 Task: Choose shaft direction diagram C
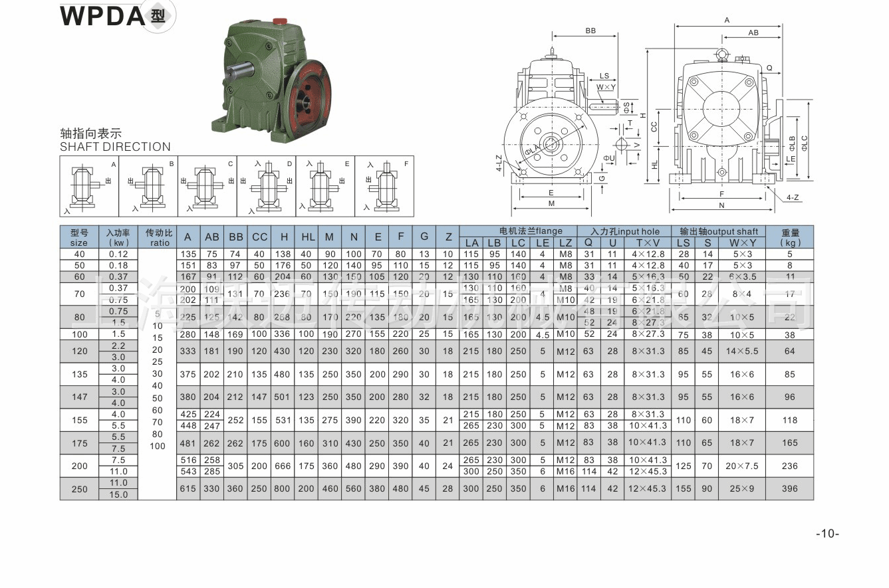click(207, 186)
